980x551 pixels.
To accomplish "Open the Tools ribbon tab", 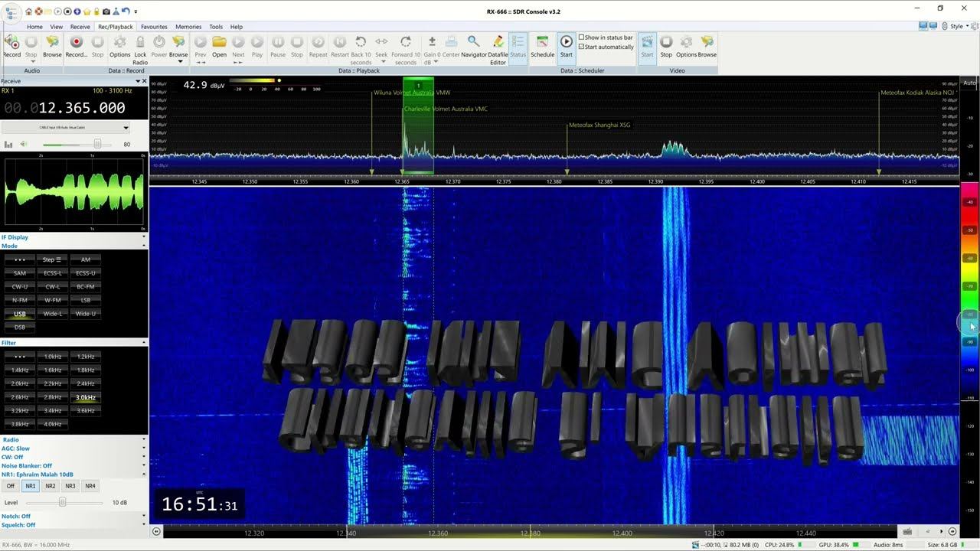I will point(216,27).
